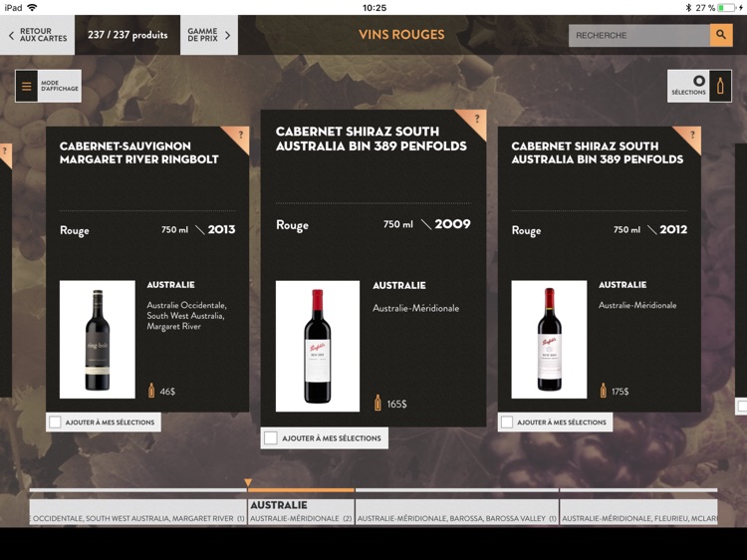Open selections via the bottle icon
The width and height of the screenshot is (747, 560).
pos(720,86)
